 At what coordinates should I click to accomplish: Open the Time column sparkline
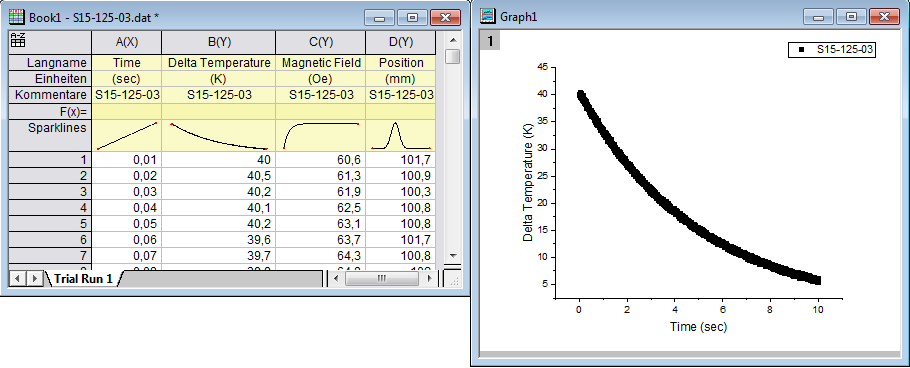coord(127,136)
